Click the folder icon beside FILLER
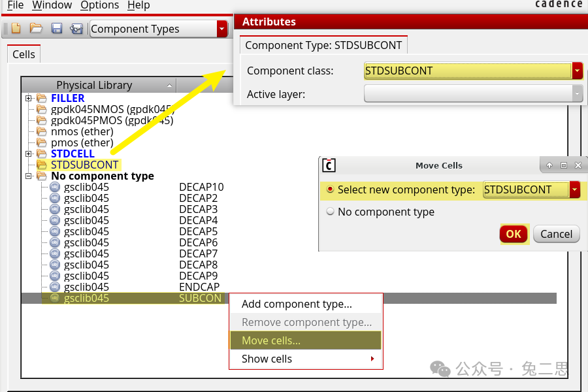The width and height of the screenshot is (588, 392). tap(41, 99)
